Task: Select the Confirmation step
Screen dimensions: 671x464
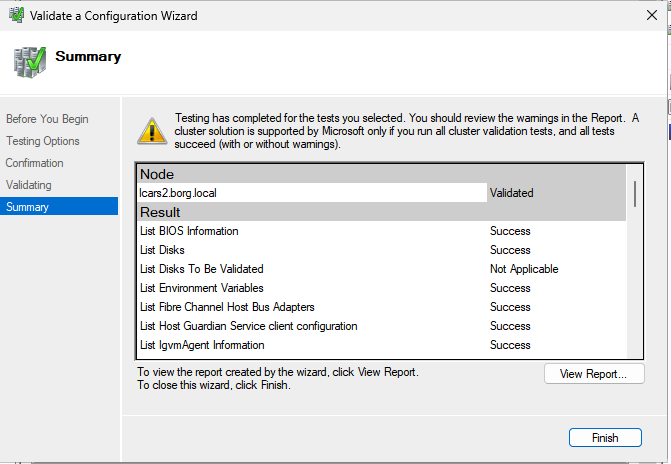Action: pyautogui.click(x=34, y=163)
